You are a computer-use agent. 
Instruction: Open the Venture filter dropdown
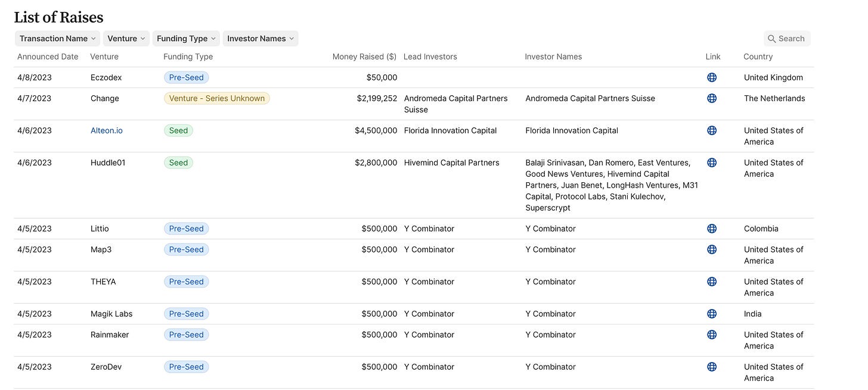click(126, 39)
